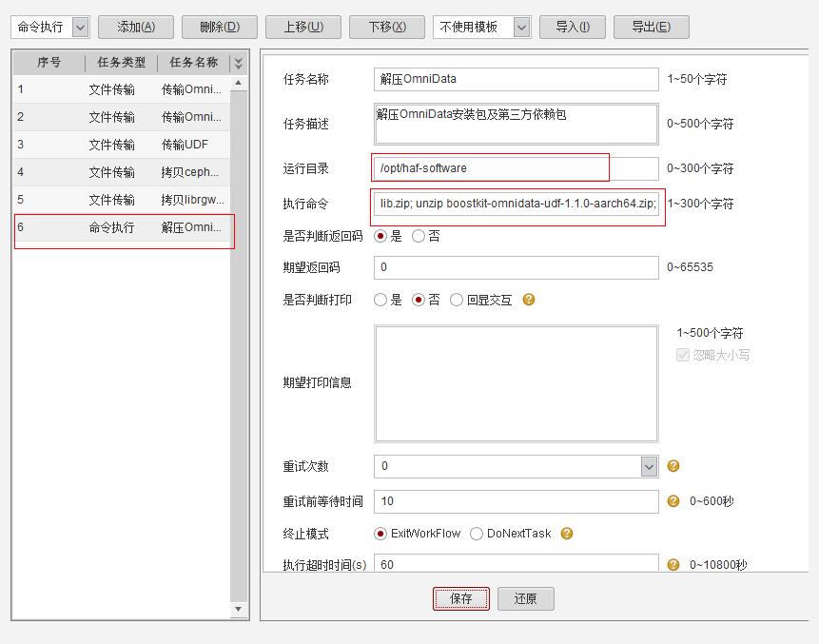
Task: Open help icon beside 重试次数 dropdown
Action: click(673, 465)
